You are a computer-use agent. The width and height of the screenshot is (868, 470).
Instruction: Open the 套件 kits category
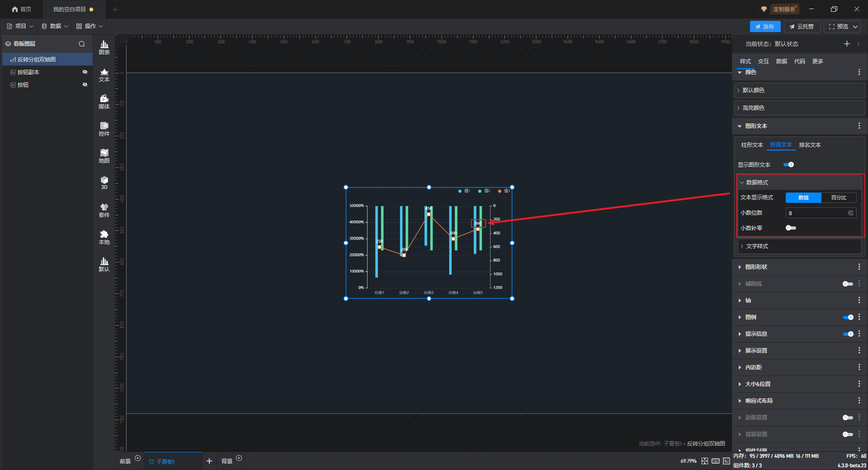104,210
